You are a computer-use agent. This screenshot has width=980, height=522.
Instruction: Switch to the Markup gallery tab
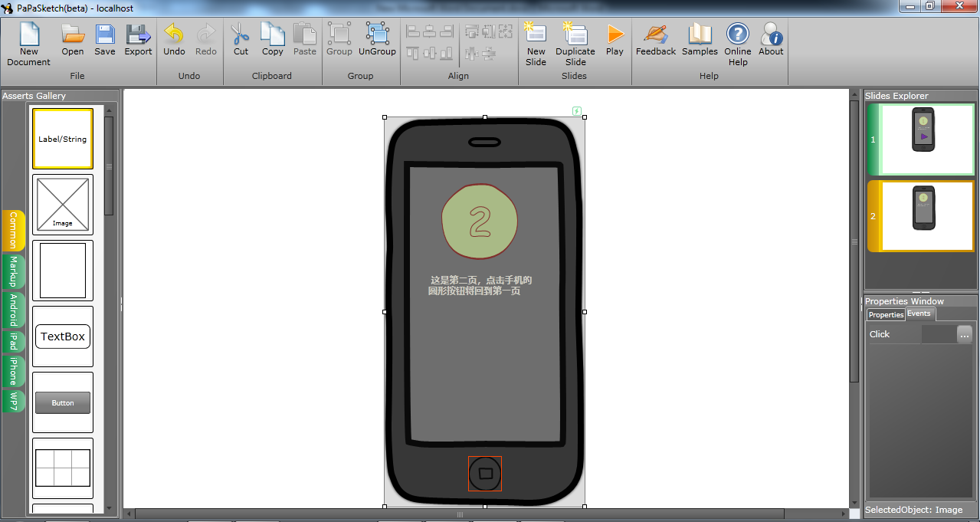[x=13, y=272]
